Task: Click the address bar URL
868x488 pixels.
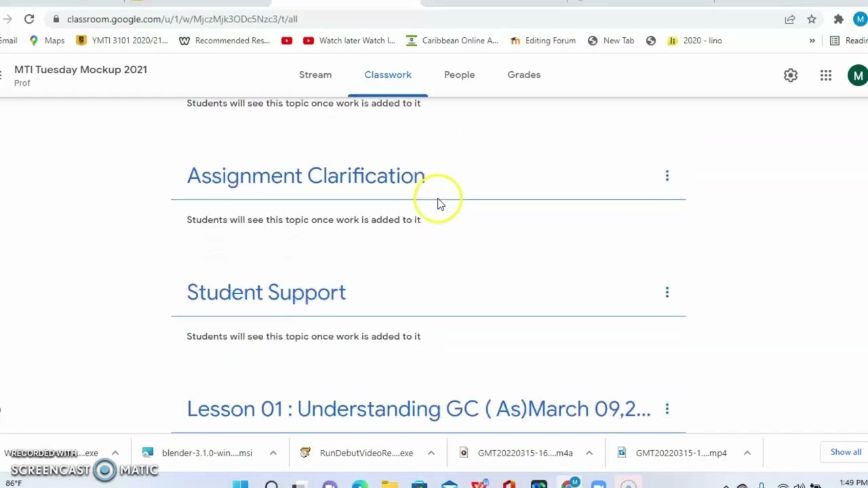Action: [x=182, y=19]
